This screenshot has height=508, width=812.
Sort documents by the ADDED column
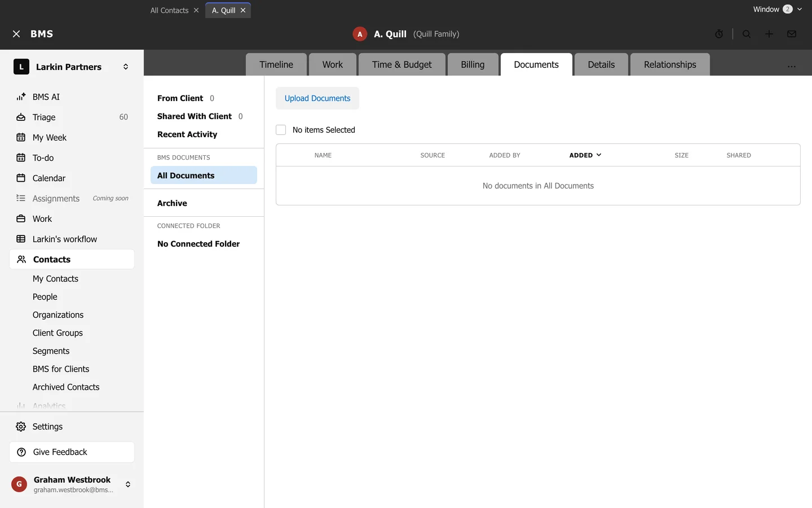585,155
